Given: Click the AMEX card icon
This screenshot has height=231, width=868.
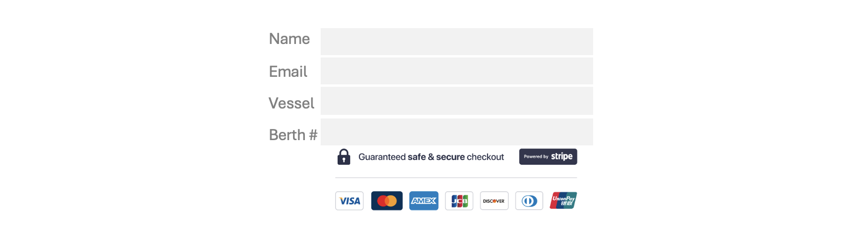Looking at the screenshot, I should point(424,201).
